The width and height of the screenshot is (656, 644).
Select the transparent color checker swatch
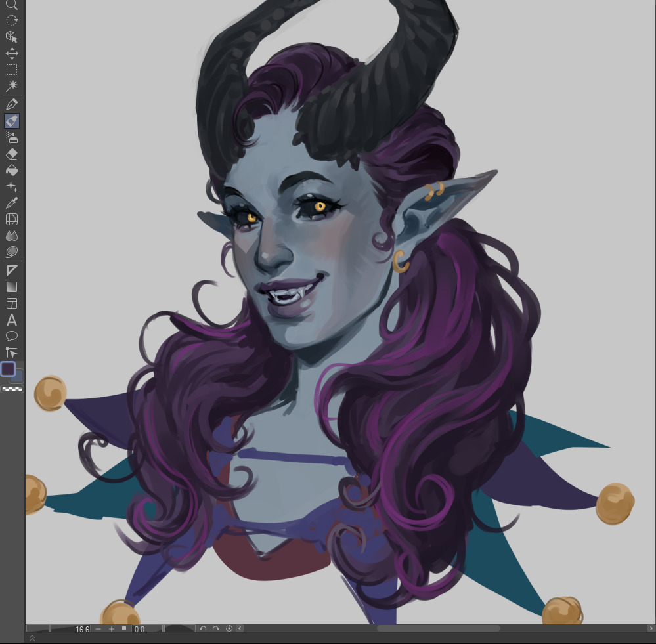[x=12, y=389]
